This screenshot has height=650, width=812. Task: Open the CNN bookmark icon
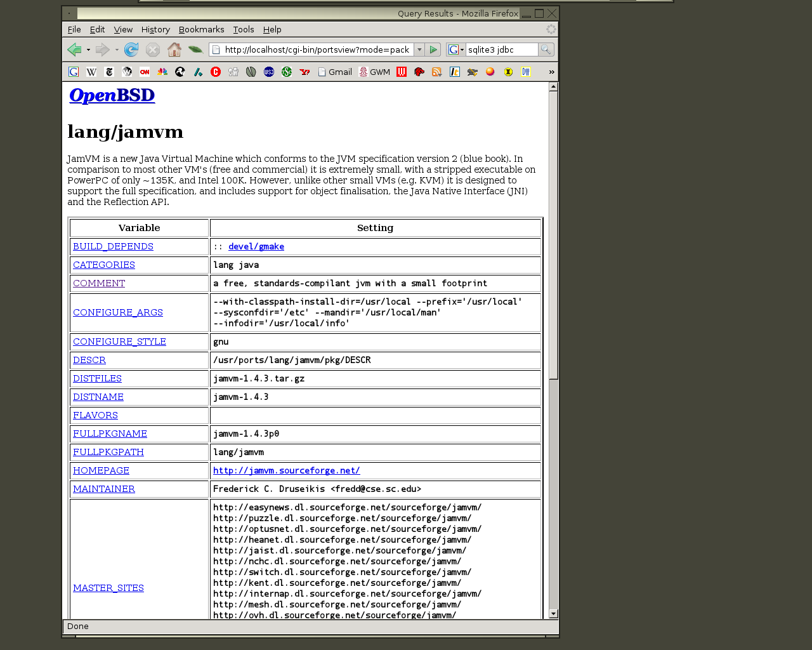[x=145, y=72]
